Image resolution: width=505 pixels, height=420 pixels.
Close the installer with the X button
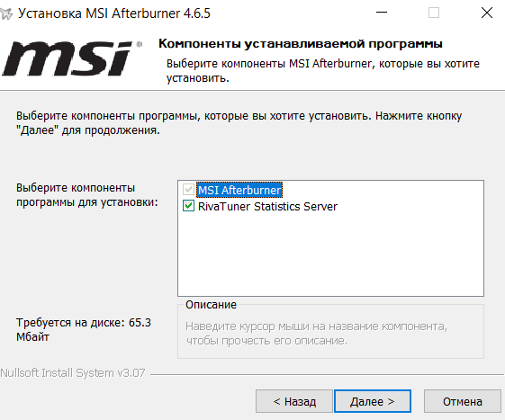(x=487, y=13)
